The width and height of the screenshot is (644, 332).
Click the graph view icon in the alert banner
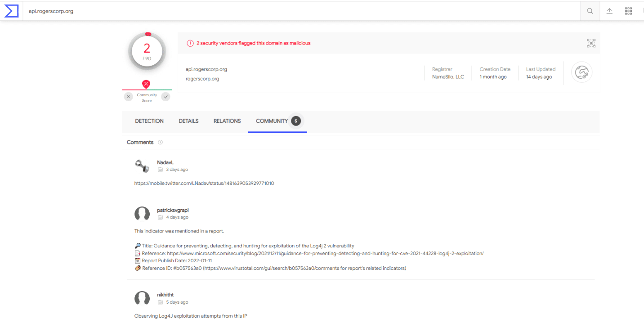[591, 43]
